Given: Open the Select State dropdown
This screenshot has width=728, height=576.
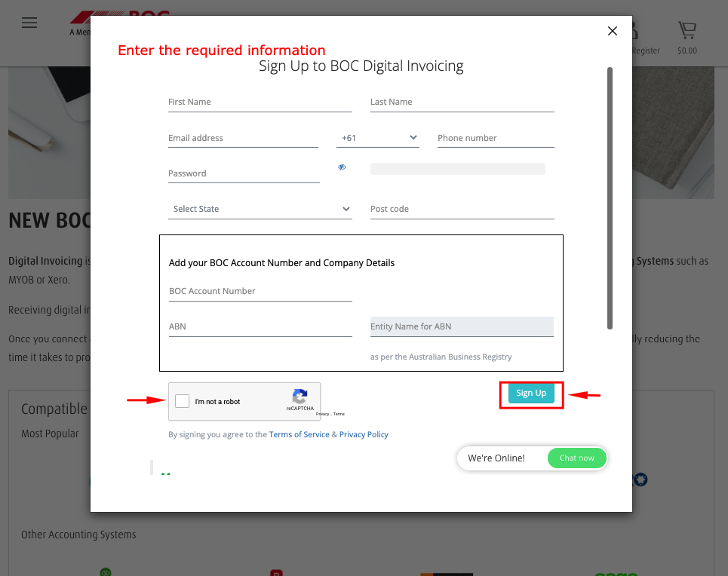Looking at the screenshot, I should tap(260, 209).
